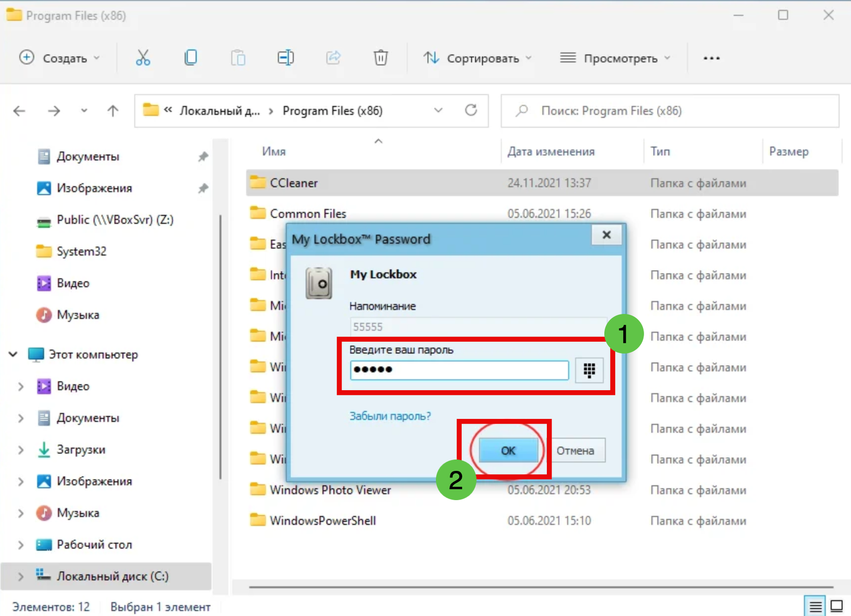The image size is (851, 616).
Task: Open the Просмотреть dropdown
Action: pos(615,58)
